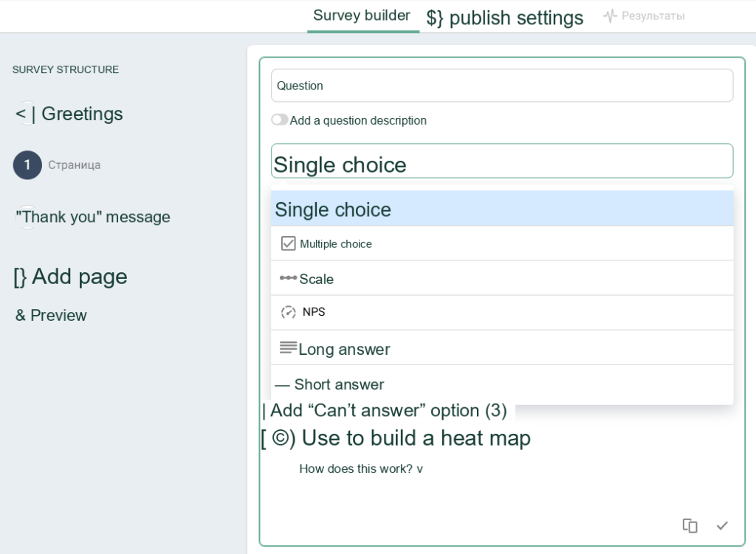Screen dimensions: 756x554
Task: Click the NPS gauge icon
Action: click(x=289, y=312)
